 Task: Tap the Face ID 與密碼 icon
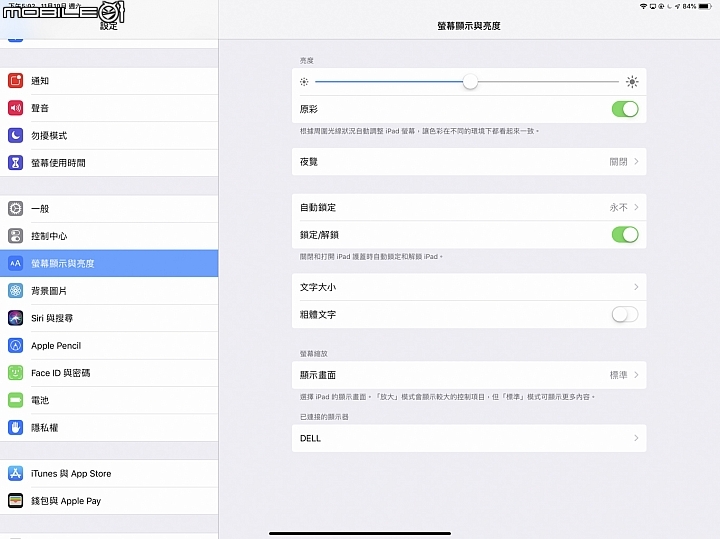click(15, 373)
